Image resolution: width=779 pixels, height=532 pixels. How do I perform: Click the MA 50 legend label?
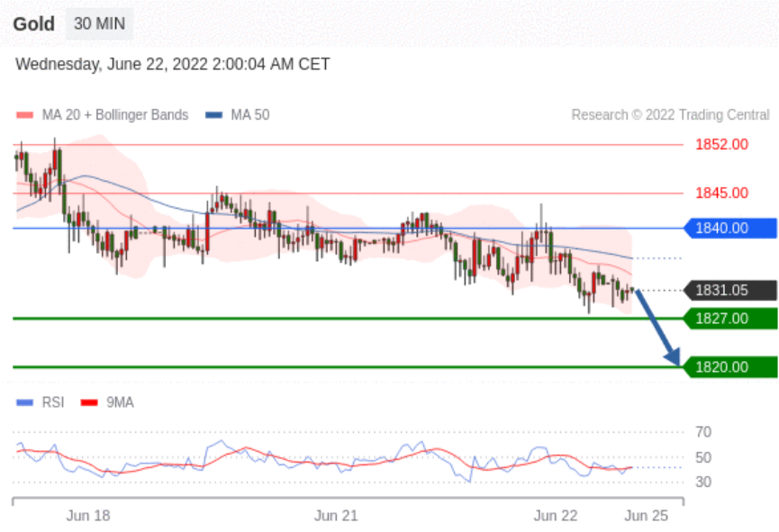tap(250, 115)
